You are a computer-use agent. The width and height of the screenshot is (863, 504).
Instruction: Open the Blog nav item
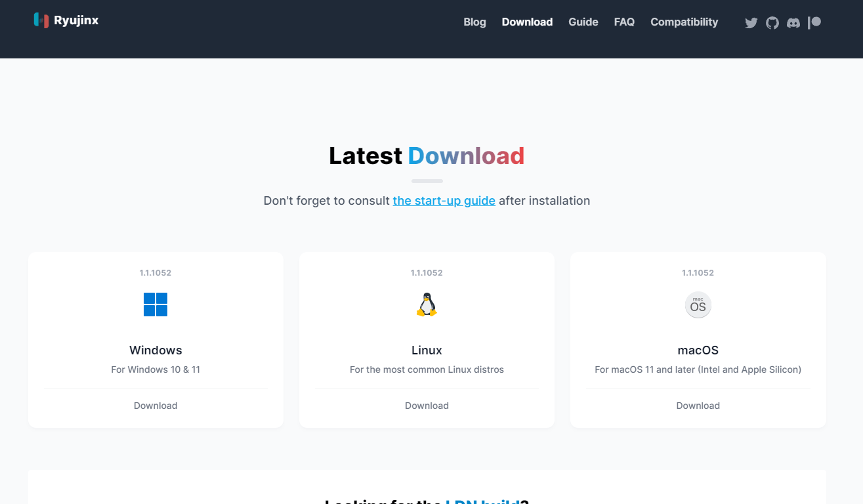click(x=474, y=22)
